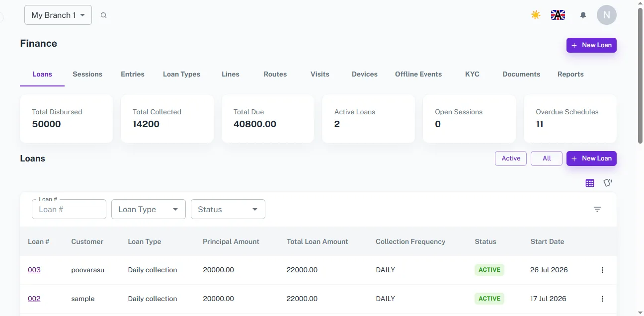Open the Lines tab
The image size is (644, 316).
tap(231, 74)
